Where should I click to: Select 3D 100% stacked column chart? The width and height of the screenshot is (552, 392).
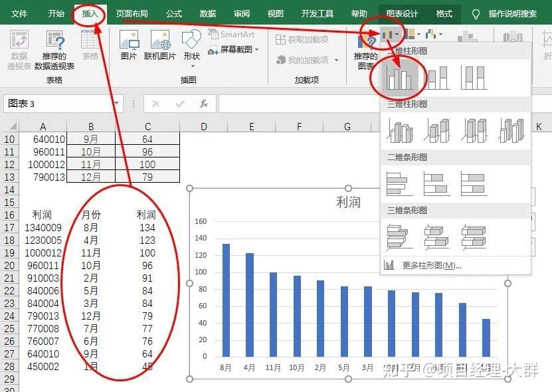click(474, 131)
